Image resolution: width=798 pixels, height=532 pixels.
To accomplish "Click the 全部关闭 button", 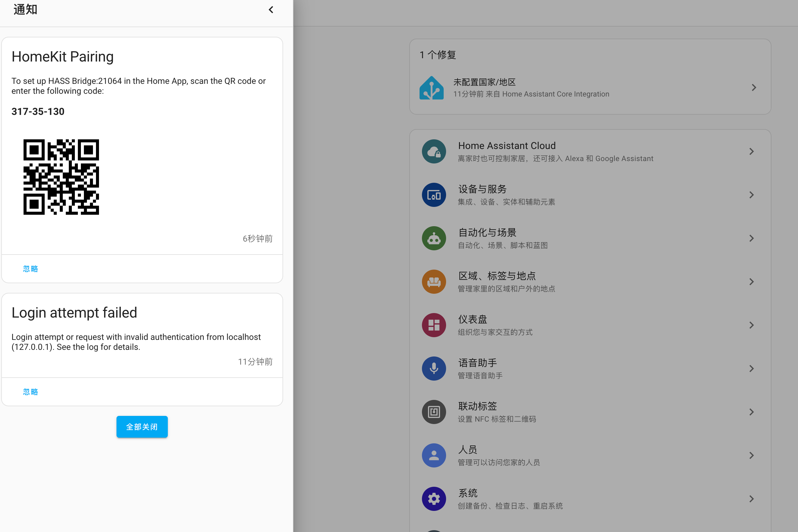I will 142,426.
